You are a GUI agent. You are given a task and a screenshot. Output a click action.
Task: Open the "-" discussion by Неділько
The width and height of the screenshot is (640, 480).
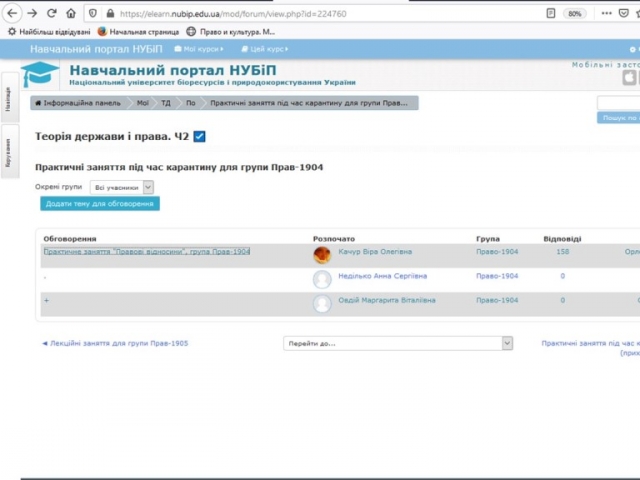(45, 278)
